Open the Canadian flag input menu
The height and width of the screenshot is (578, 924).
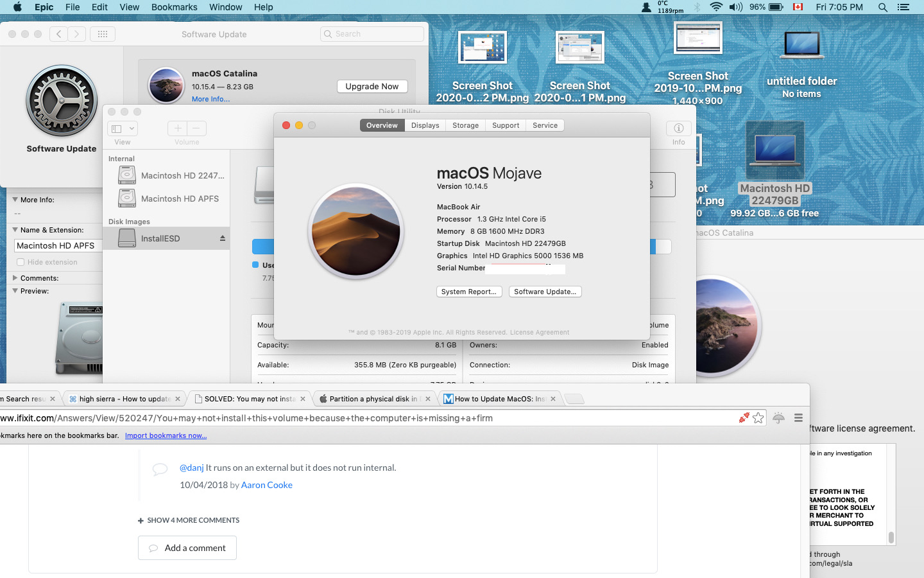coord(798,7)
